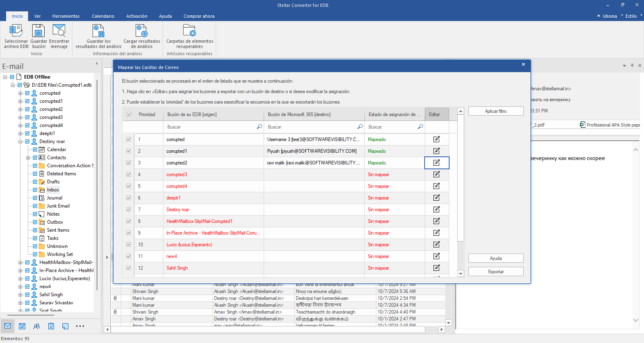
Task: Uncheck priority 4 corrupted3 mailbox row
Action: click(x=129, y=175)
